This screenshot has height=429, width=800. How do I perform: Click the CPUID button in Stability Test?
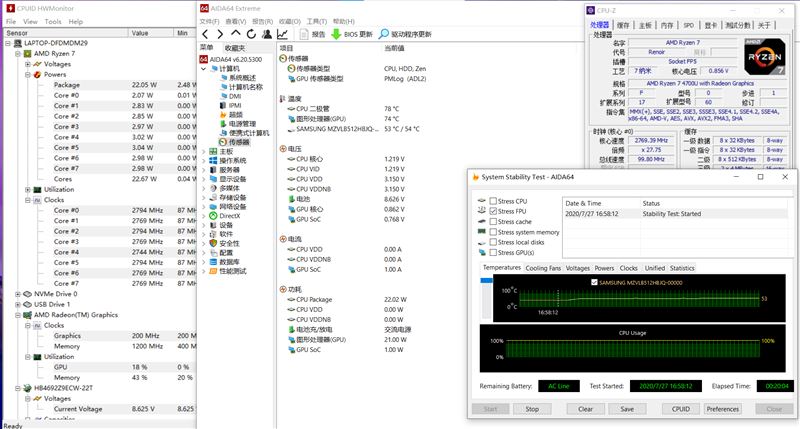click(681, 409)
